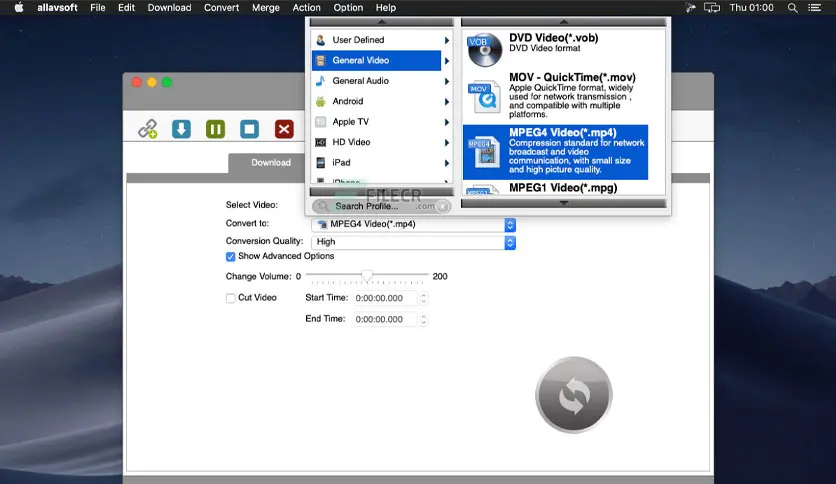Open the Merge menu
Viewport: 836px width, 484px height.
(x=266, y=7)
